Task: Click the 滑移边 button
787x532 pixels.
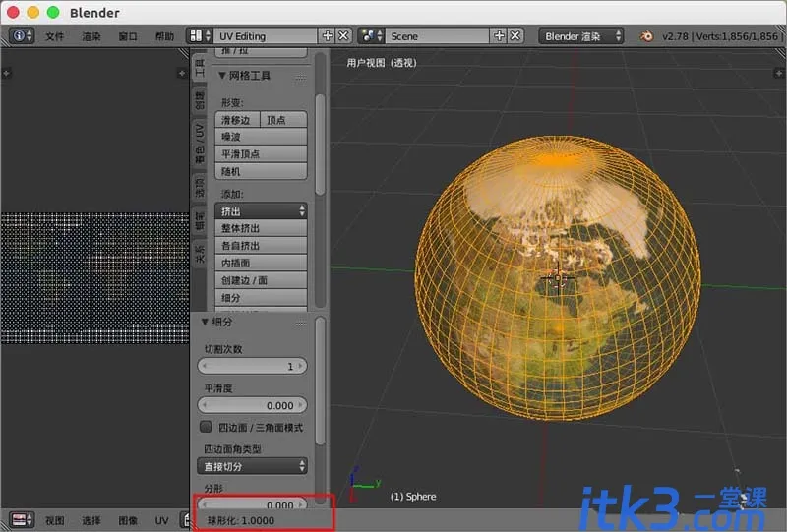Action: coord(237,119)
